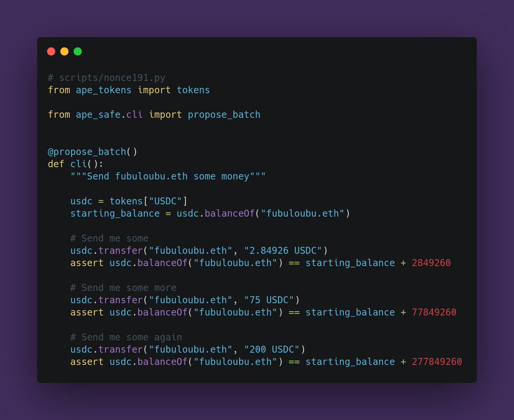Click the 'def' keyword
Screen dimensions: 514x420
point(56,164)
